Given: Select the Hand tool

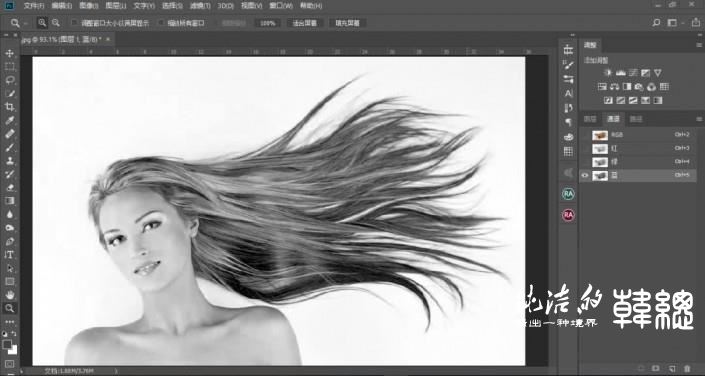Looking at the screenshot, I should (9, 295).
